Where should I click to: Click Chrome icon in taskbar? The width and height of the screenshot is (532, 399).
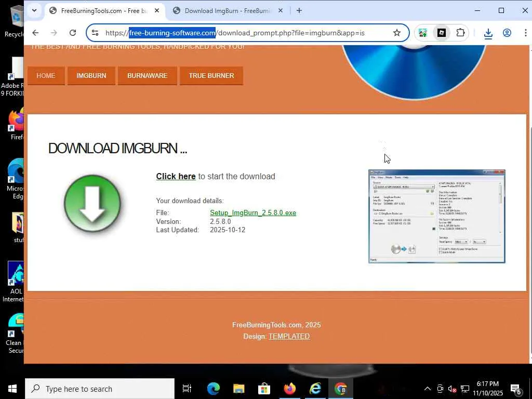click(341, 389)
